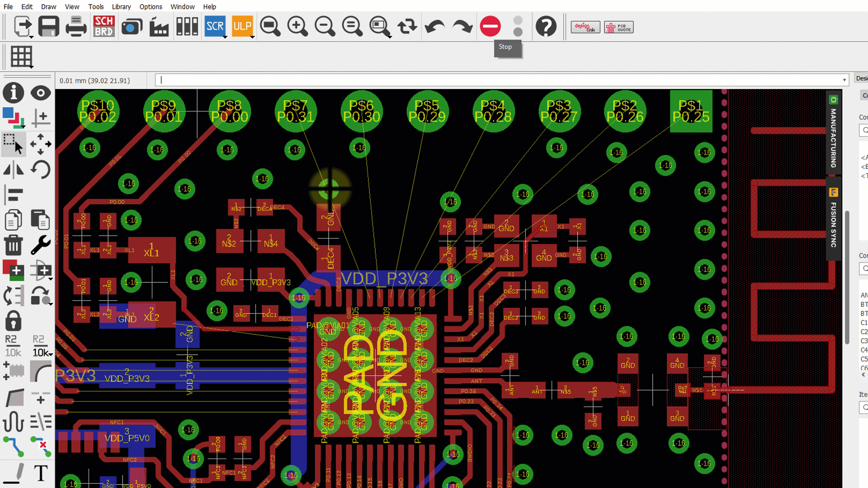Expand the Open file dropdown arrow
Screen dimensions: 868x488
pos(31,37)
